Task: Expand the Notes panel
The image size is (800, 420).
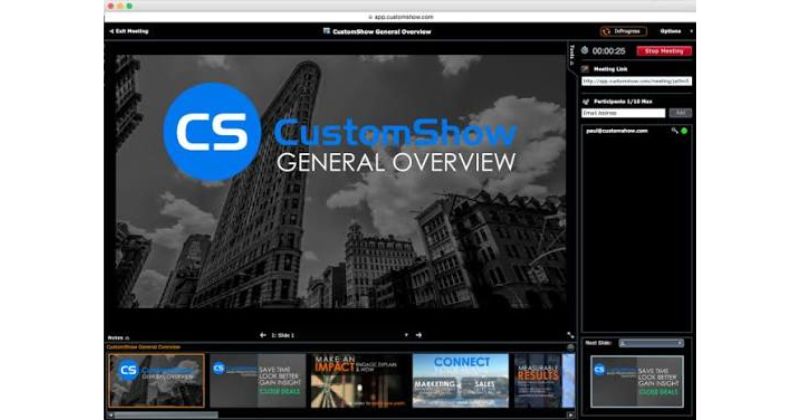Action: point(118,338)
